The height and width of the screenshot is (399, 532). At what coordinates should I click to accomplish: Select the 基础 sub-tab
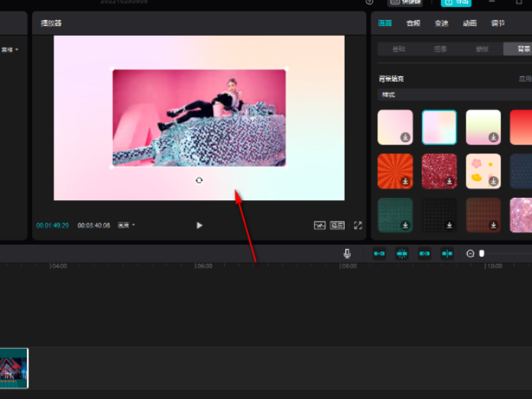[399, 49]
